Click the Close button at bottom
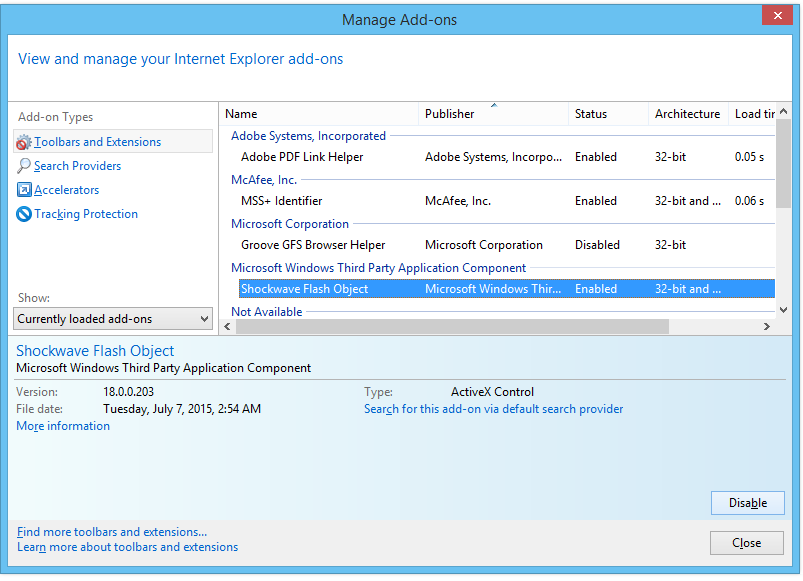Viewport: 803px width, 581px height. (747, 543)
